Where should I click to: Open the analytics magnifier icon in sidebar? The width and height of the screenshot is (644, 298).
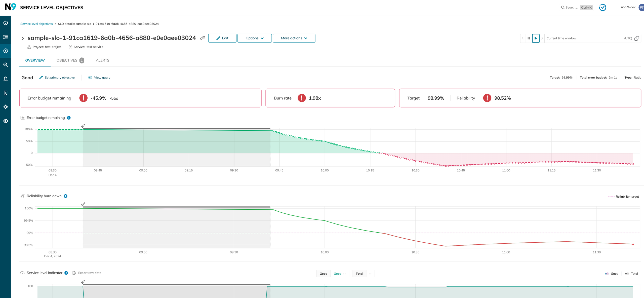click(6, 65)
